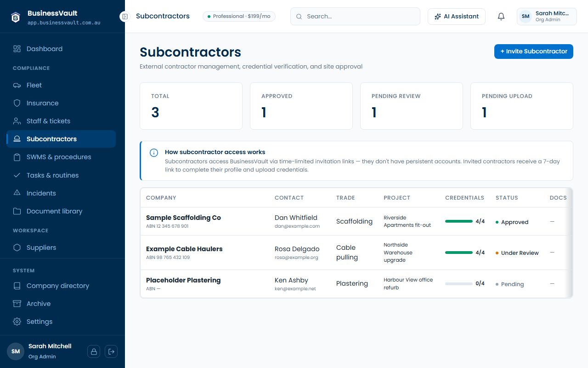
Task: Click Invite Subcontractor button
Action: coord(534,52)
